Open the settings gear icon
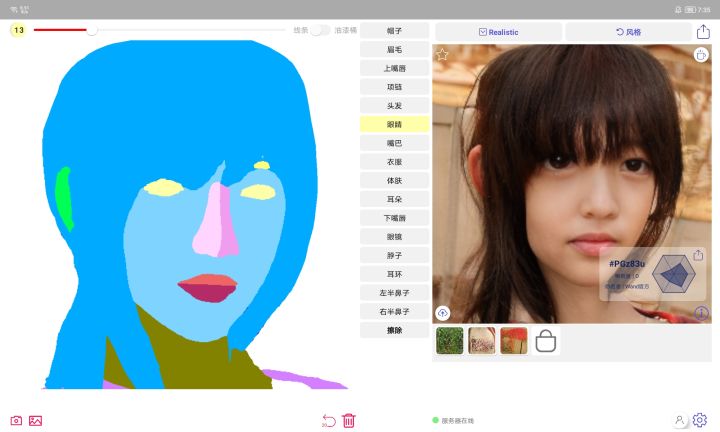Screen dimensions: 720x432 [700, 420]
